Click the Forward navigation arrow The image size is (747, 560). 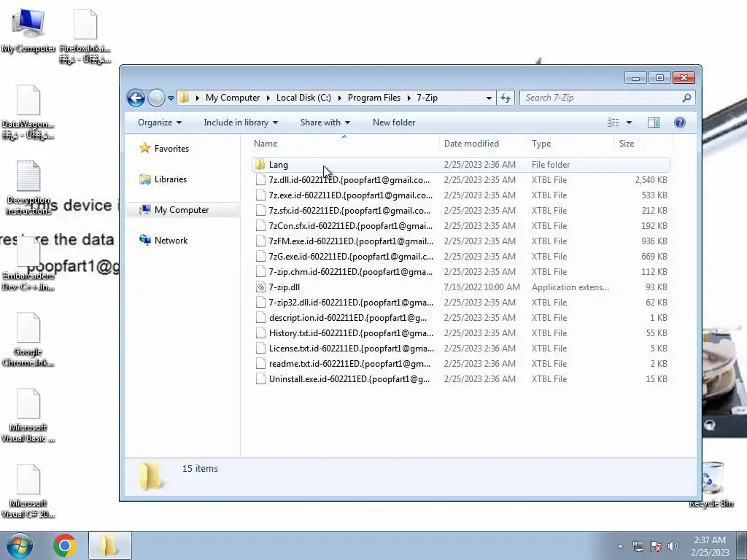156,98
